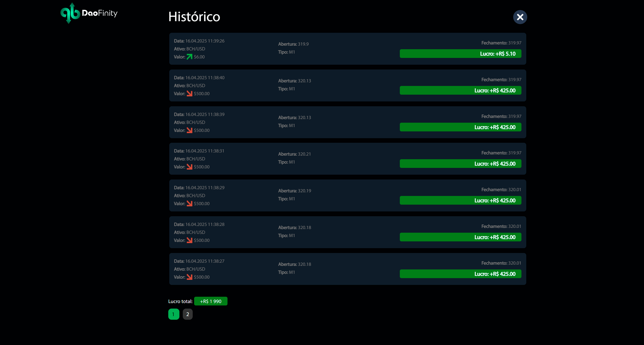Click the date 16.04.2025 11:38:31
Viewport: 644px width, 345px height.
[x=205, y=151]
